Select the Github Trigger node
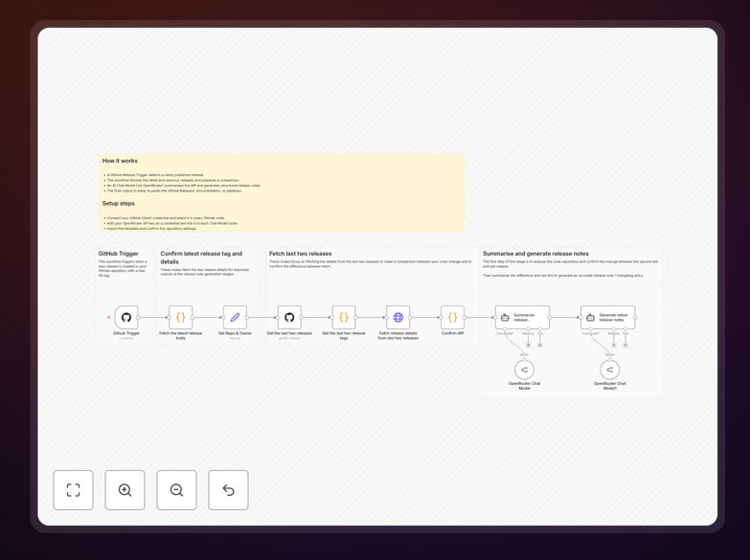 (x=126, y=317)
